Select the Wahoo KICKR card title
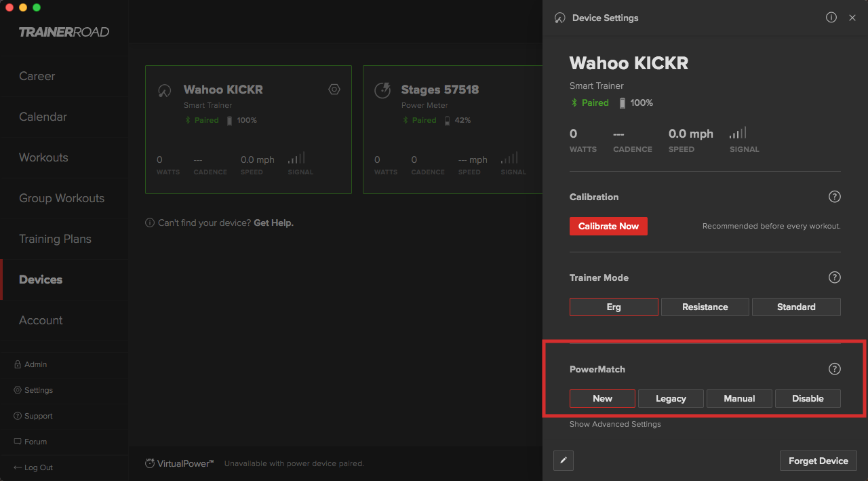 (x=223, y=90)
